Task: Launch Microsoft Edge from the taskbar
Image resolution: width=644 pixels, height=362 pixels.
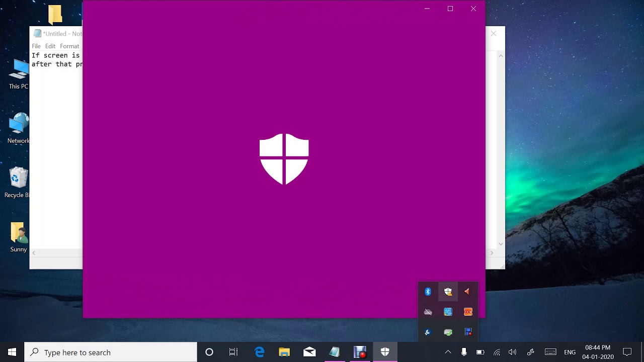Action: 260,352
